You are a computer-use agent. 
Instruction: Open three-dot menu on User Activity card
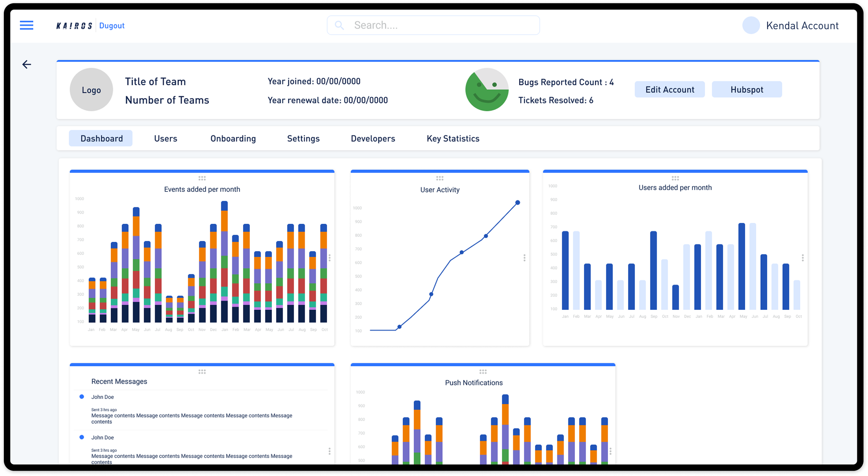click(524, 258)
